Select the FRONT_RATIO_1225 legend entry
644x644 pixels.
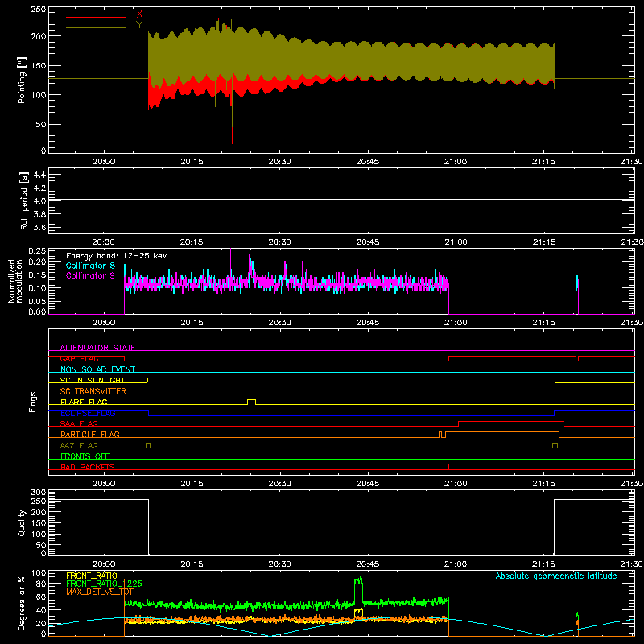(x=105, y=584)
